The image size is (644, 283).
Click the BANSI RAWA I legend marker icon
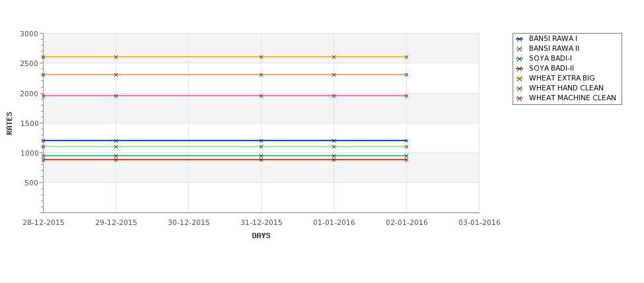520,39
